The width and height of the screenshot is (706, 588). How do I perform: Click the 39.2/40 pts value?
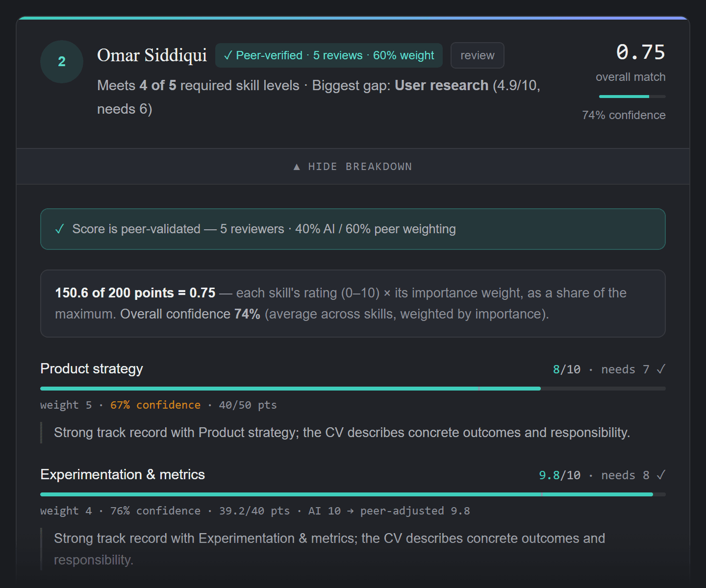254,511
